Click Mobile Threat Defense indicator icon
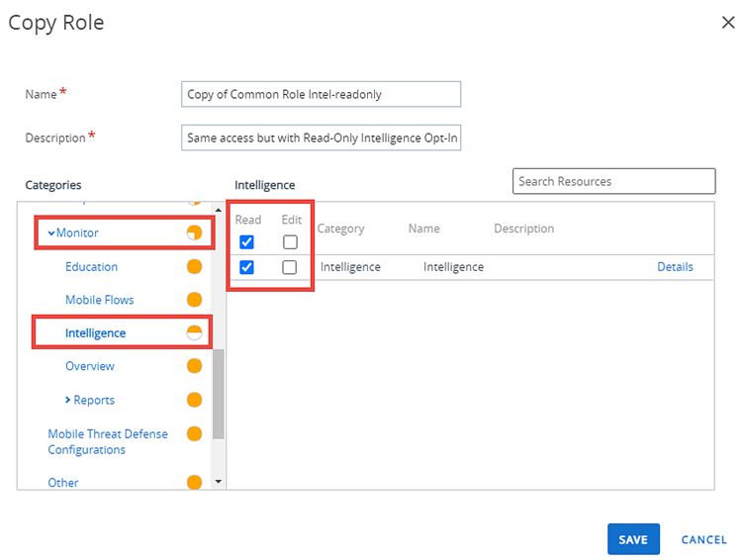 pos(194,433)
